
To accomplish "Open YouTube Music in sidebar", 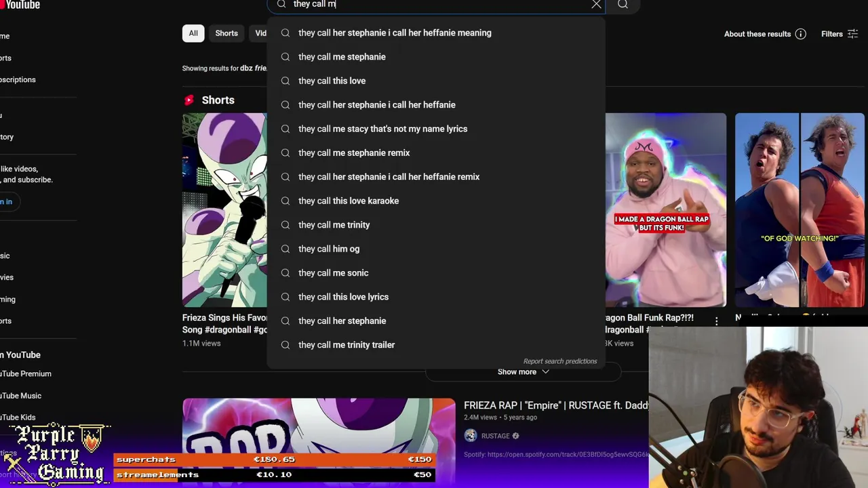I will pos(21,396).
